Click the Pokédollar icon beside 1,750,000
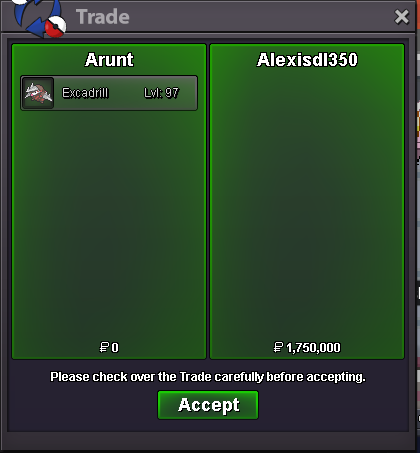The height and width of the screenshot is (453, 420). [278, 347]
